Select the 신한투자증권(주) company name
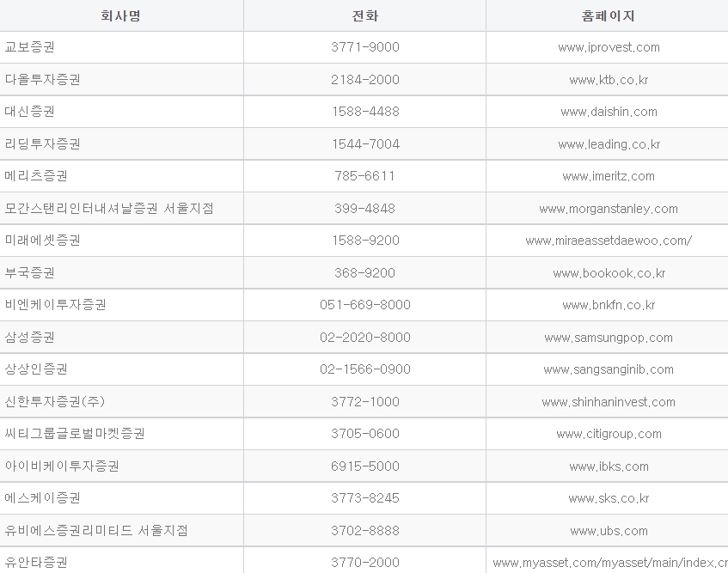The height and width of the screenshot is (573, 728). [55, 402]
